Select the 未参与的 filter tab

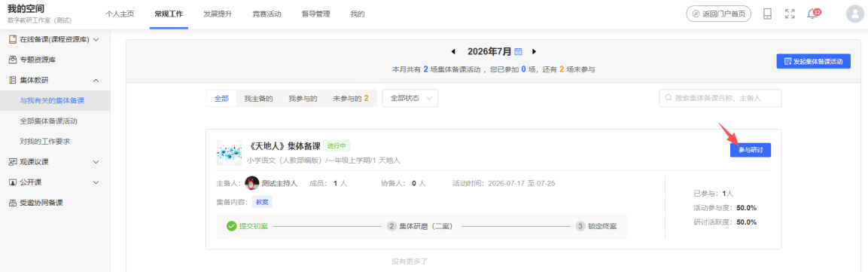pyautogui.click(x=350, y=99)
